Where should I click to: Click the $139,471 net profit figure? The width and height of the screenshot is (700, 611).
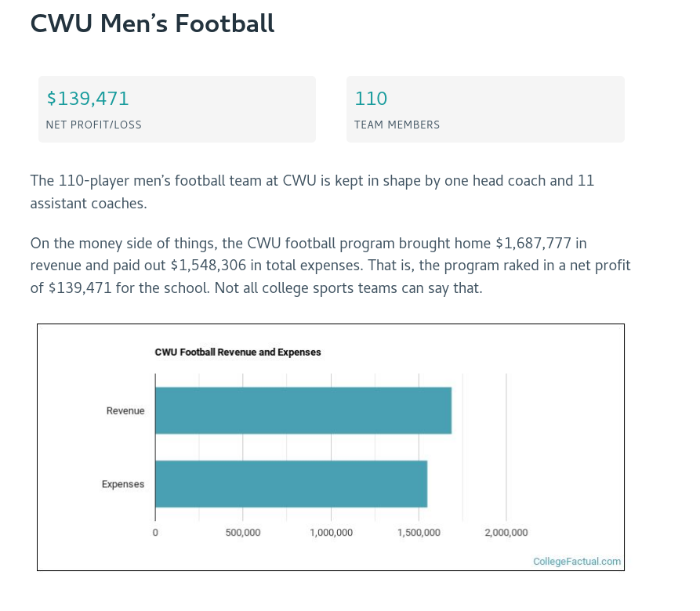(x=88, y=99)
